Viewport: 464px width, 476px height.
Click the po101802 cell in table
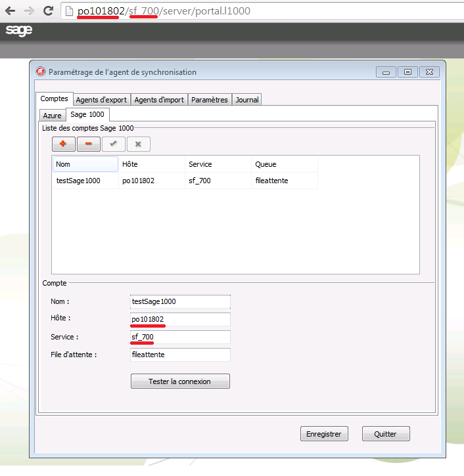pos(152,181)
